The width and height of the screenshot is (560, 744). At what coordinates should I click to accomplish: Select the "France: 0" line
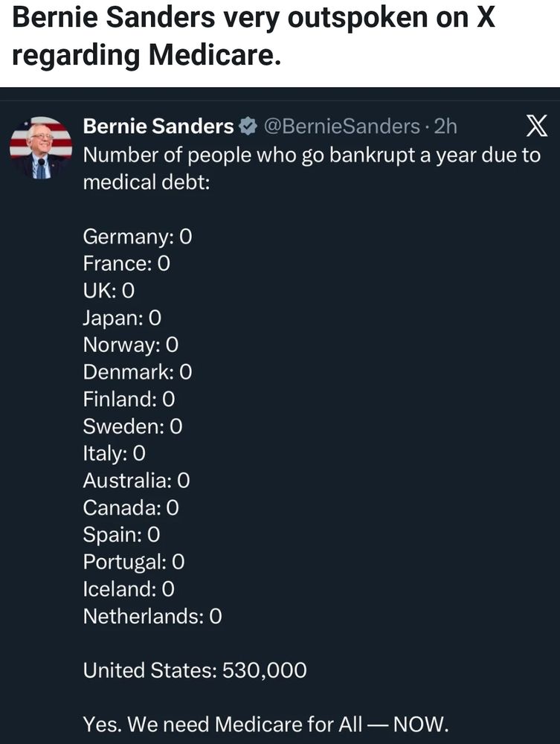coord(126,263)
